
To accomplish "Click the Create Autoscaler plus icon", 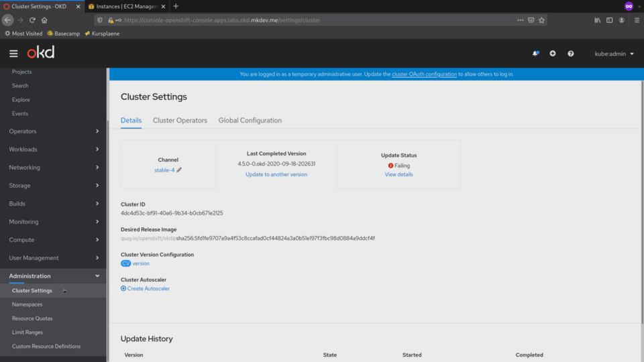I will click(x=123, y=288).
